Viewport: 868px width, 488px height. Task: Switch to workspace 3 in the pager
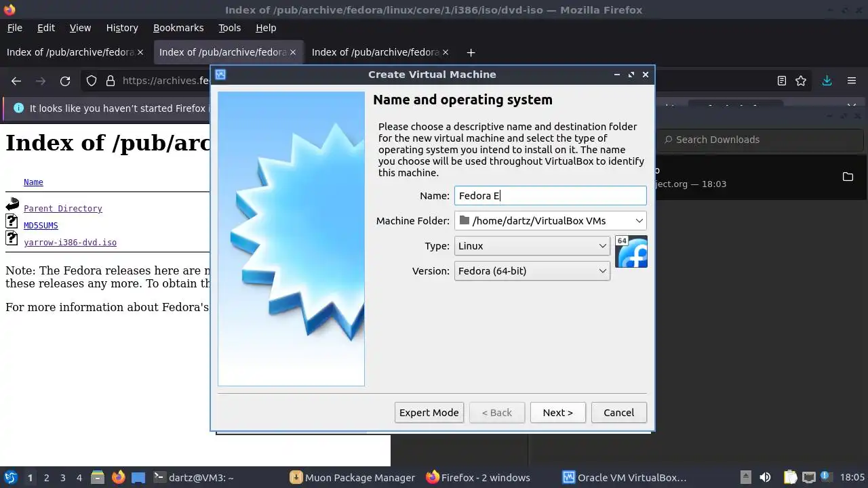(x=62, y=477)
